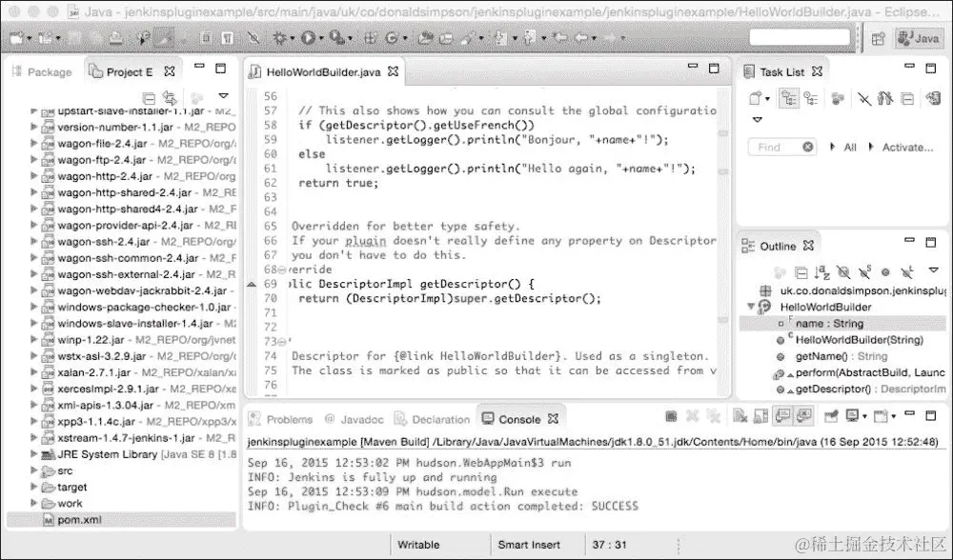
Task: Toggle Categorized view in Task List
Action: point(789,98)
